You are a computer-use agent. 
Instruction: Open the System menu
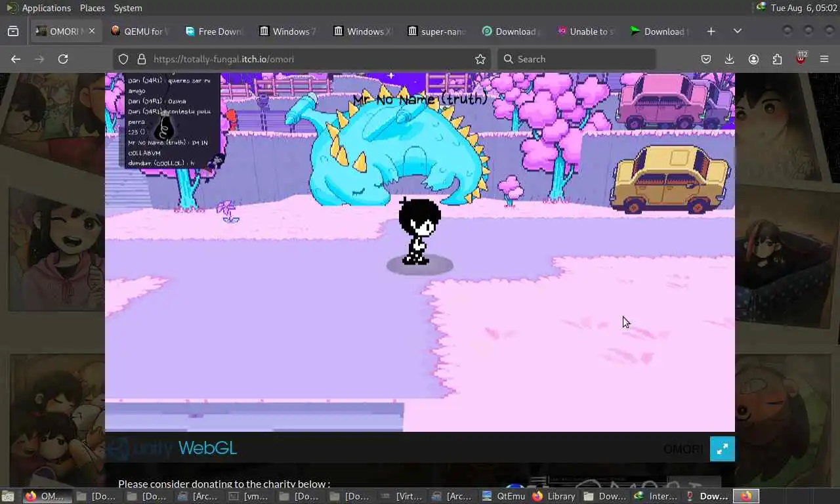128,8
